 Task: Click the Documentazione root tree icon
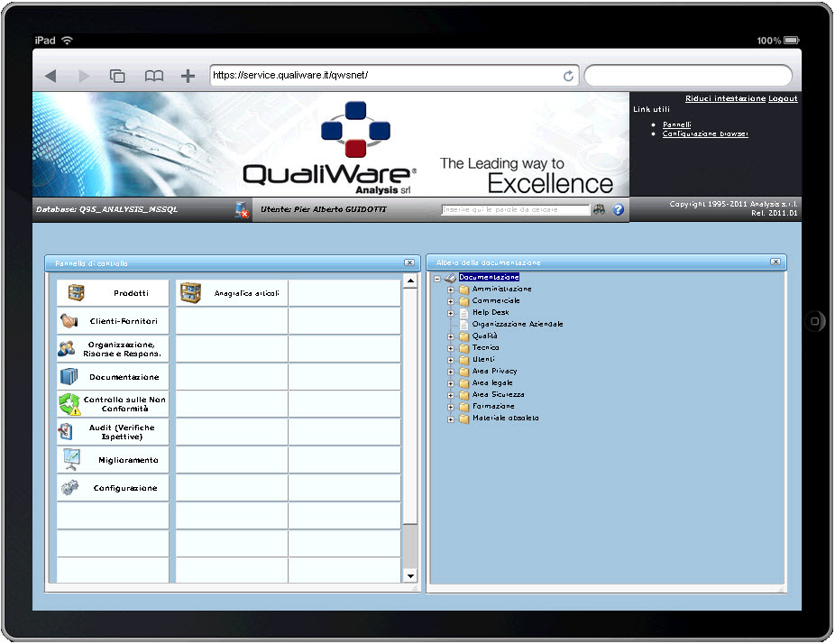click(x=451, y=278)
